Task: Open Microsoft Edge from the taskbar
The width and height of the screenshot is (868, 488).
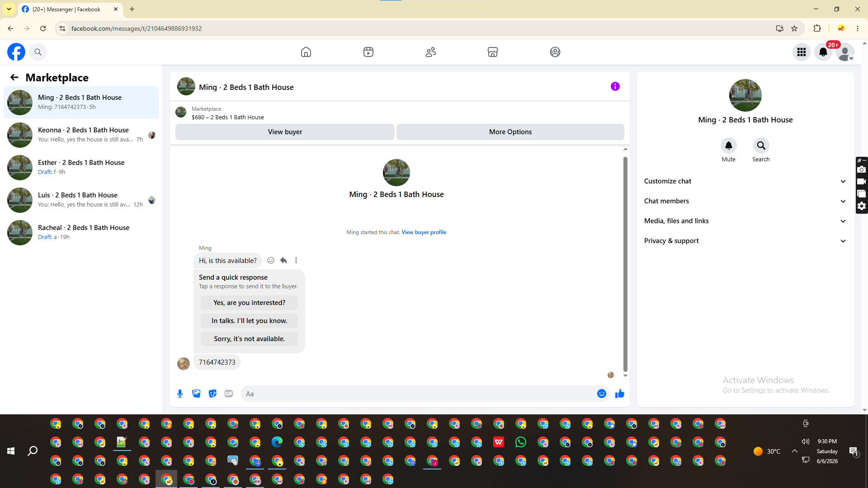Action: (x=277, y=442)
